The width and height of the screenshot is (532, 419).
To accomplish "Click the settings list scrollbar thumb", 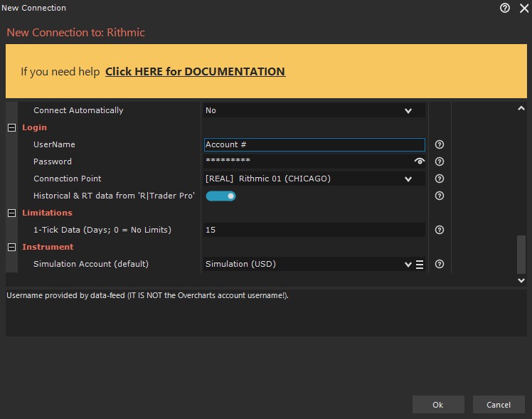I will (521, 255).
